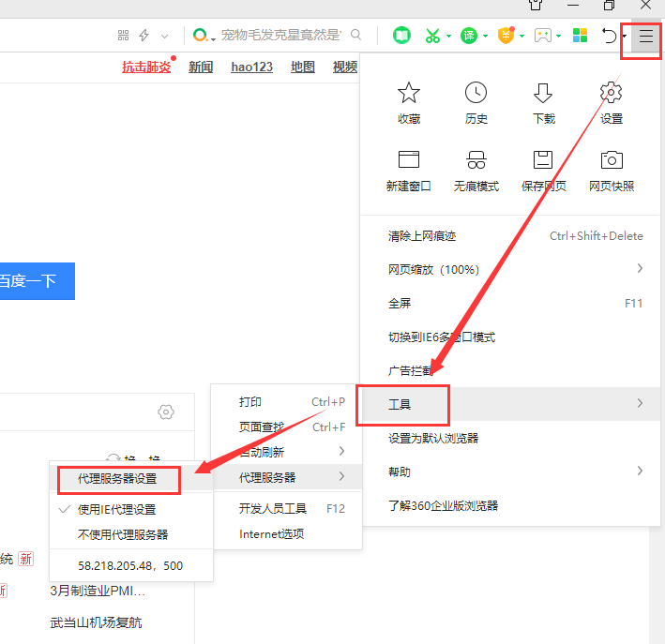Choose 页面查找 in tools submenu
The image size is (665, 644).
[x=288, y=427]
